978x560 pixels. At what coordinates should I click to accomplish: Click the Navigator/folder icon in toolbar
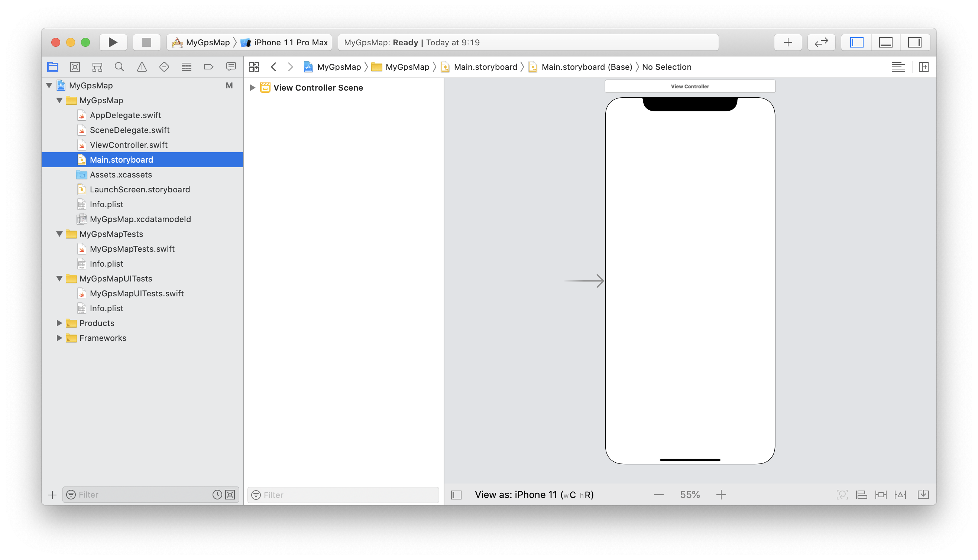point(52,66)
